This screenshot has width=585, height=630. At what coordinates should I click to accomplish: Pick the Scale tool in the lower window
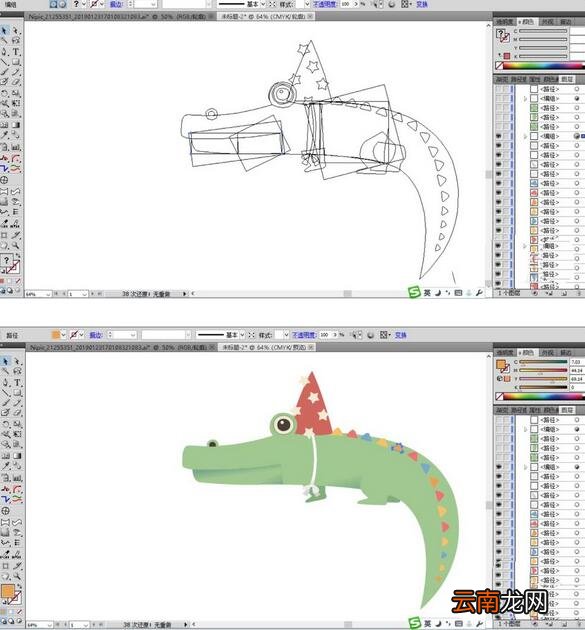17,424
